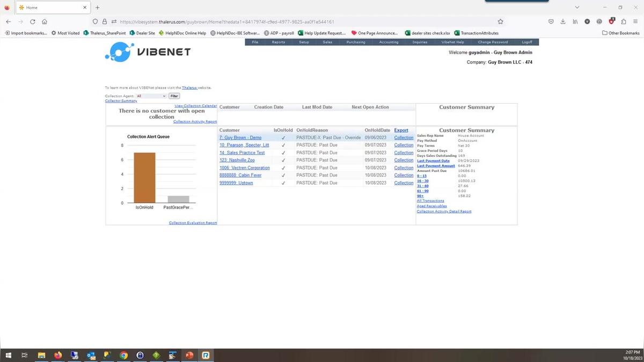Toggle IsOnHold checkmark for Uptown

(x=283, y=183)
